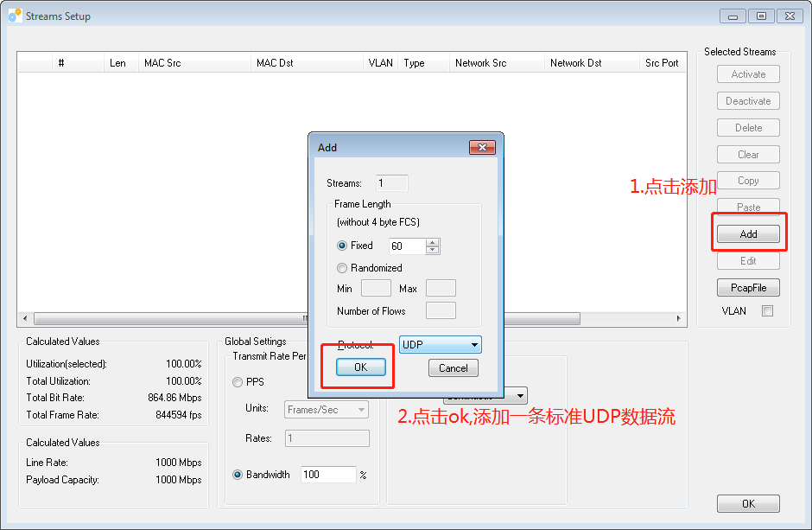The image size is (812, 530).
Task: Open the Frames/Sec units dropdown
Action: coord(327,410)
